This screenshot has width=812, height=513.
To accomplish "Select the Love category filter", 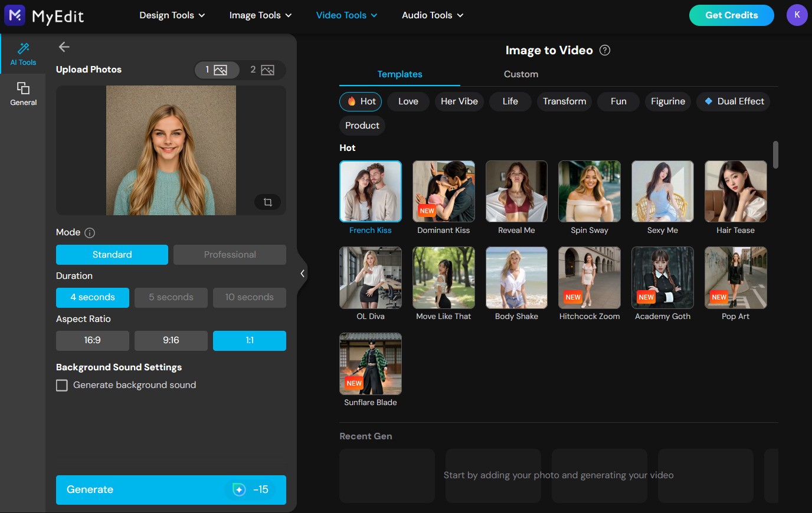I will coord(408,101).
